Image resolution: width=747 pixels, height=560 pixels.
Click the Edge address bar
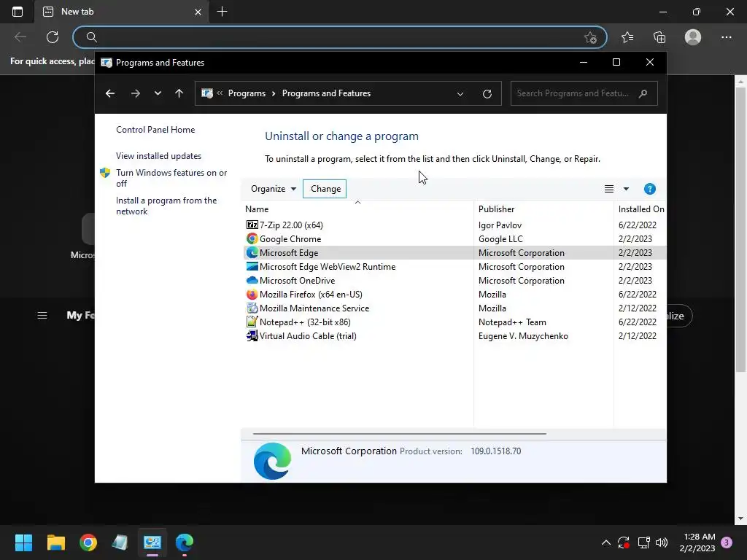pyautogui.click(x=340, y=37)
